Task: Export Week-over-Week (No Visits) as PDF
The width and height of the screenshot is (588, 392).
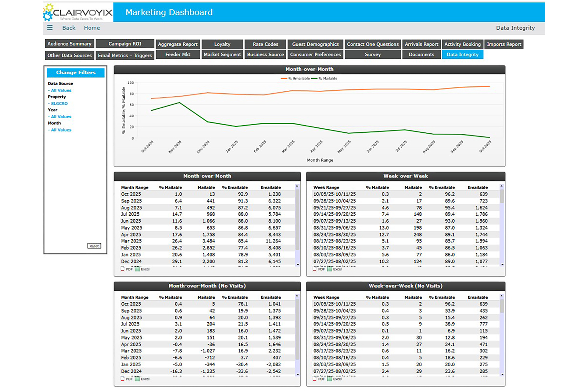Action: coord(319,379)
